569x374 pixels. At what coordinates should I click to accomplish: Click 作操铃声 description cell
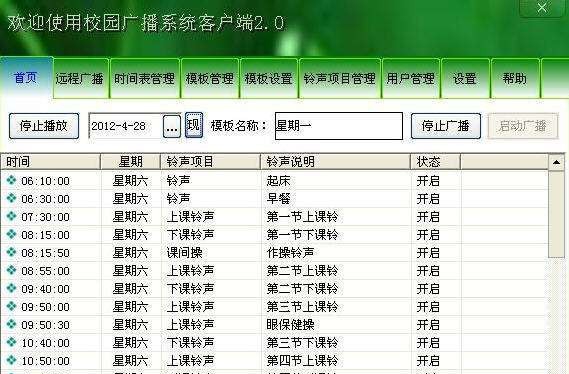coord(290,252)
